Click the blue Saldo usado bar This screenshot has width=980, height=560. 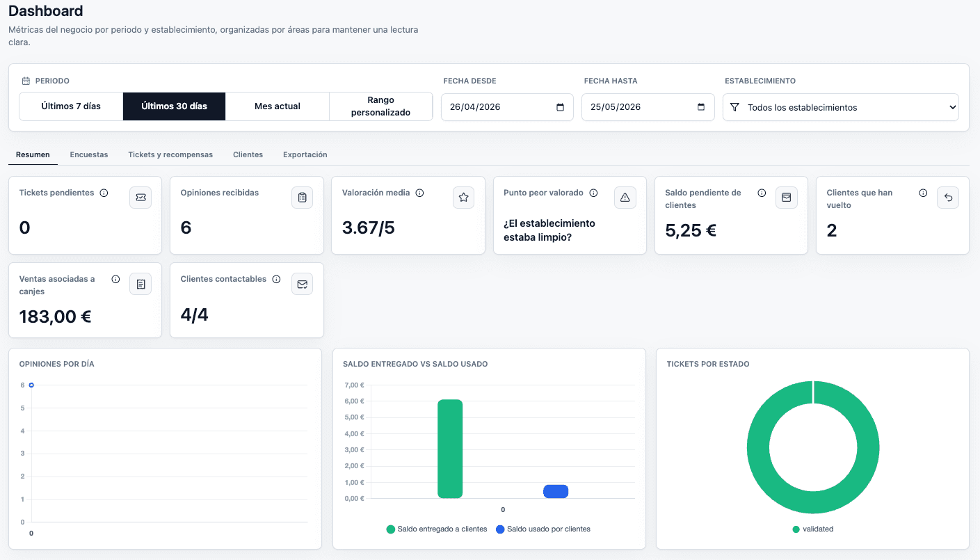[x=556, y=491]
